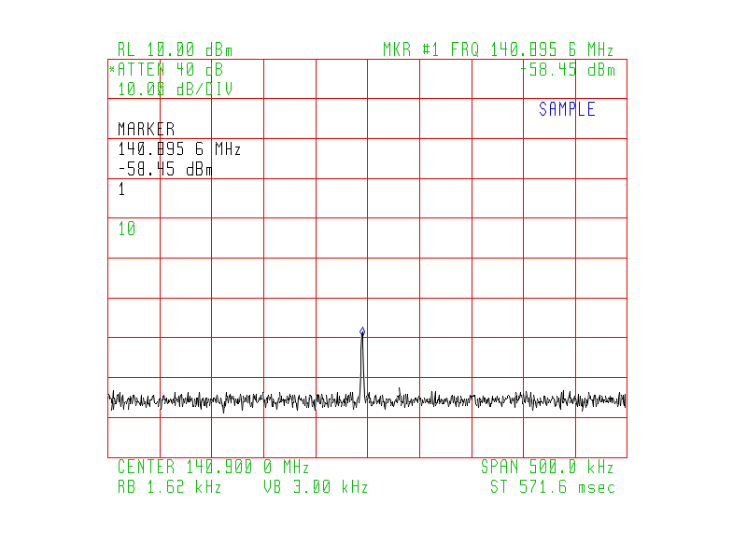Click the black 140.895 6 MHz marker frequency

[179, 149]
